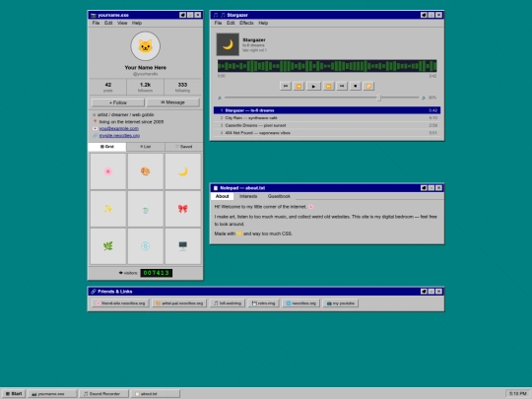
Task: Click the rewind button in music player
Action: point(299,86)
